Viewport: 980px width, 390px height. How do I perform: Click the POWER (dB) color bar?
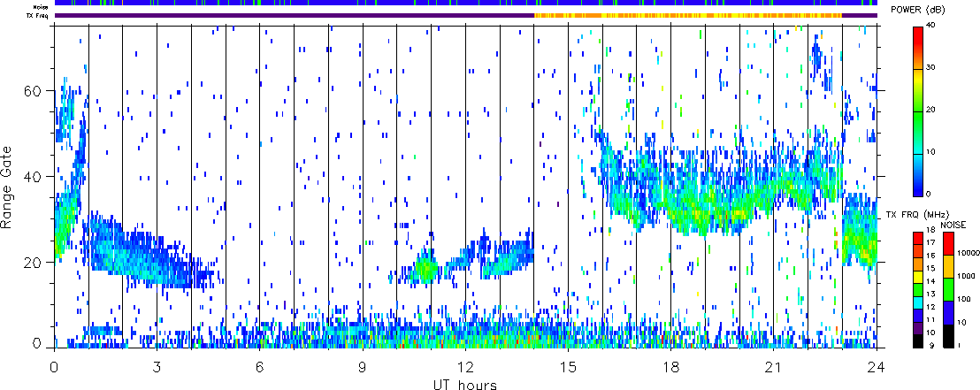click(x=918, y=111)
